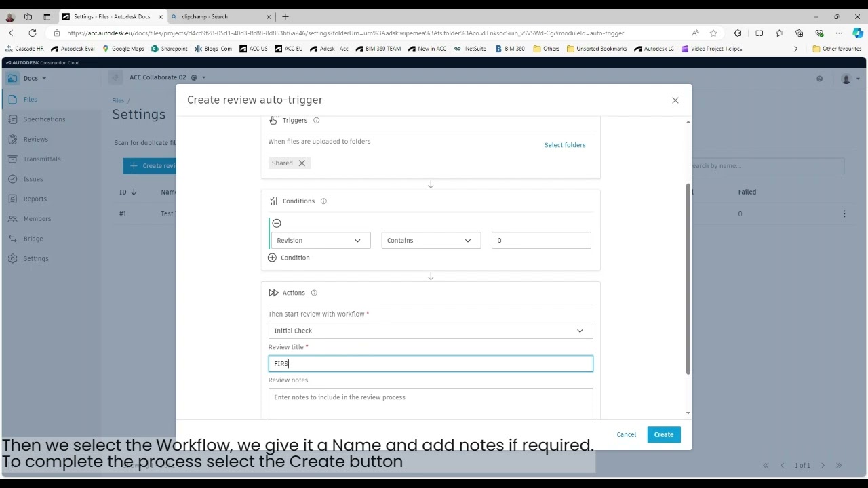Click the Conditions info icon
The width and height of the screenshot is (868, 488).
click(323, 201)
